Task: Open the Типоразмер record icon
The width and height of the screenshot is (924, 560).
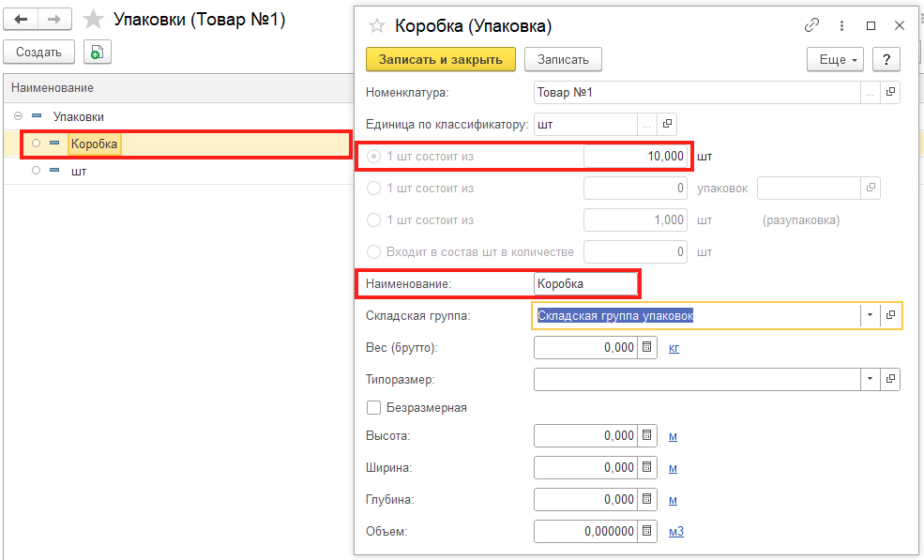Action: (890, 379)
